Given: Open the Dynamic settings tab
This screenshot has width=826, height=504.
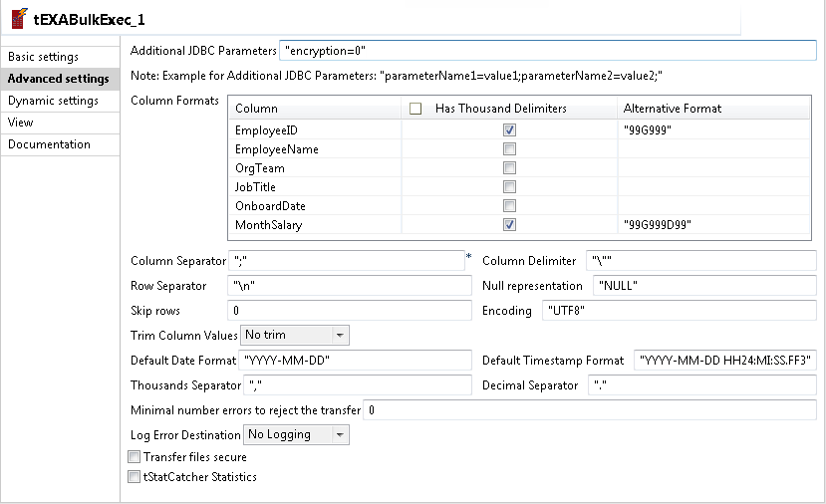Looking at the screenshot, I should coord(53,101).
